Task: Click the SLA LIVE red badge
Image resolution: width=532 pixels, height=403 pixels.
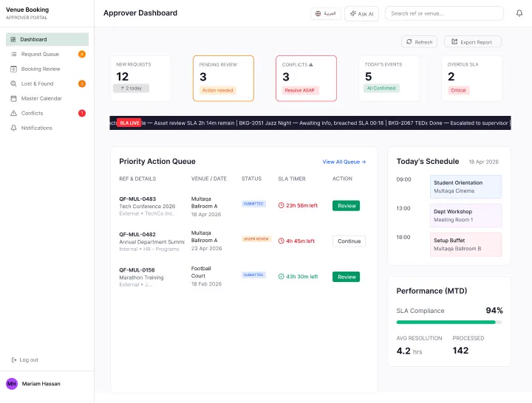Action: 129,123
